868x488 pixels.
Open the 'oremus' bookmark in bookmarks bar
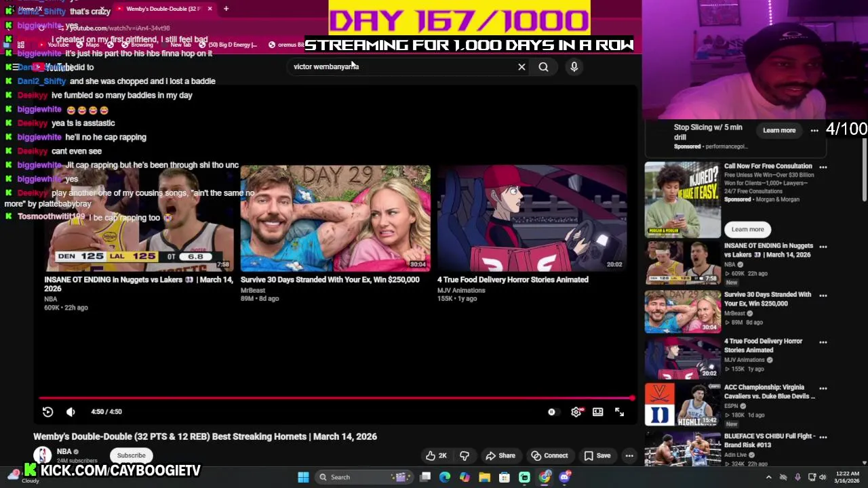287,45
